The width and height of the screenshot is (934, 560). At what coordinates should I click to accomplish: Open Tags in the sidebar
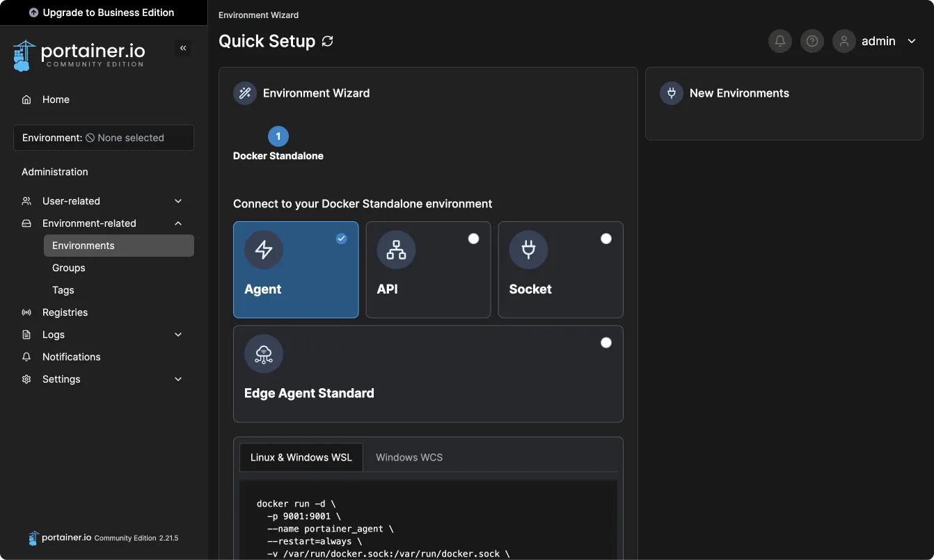[x=118, y=290]
